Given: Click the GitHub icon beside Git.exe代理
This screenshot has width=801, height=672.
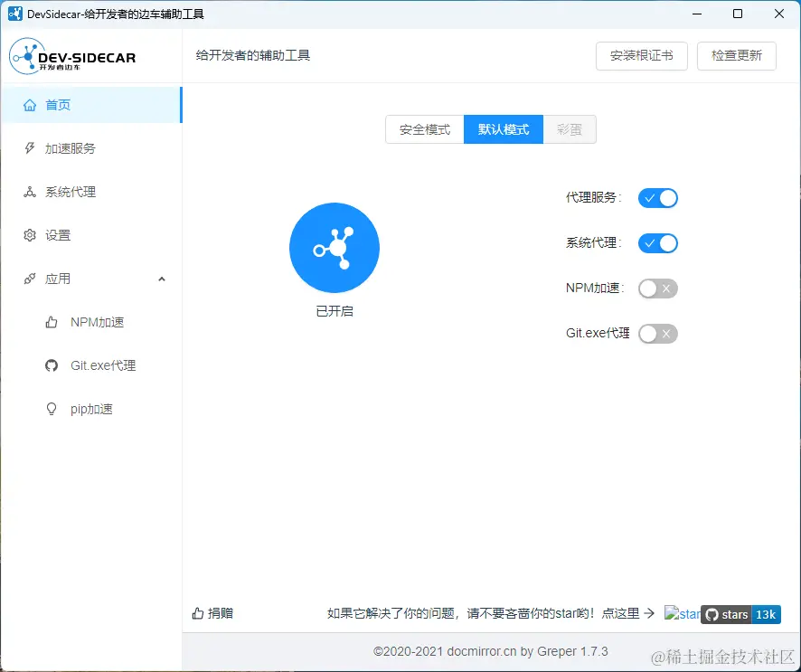Looking at the screenshot, I should point(52,366).
